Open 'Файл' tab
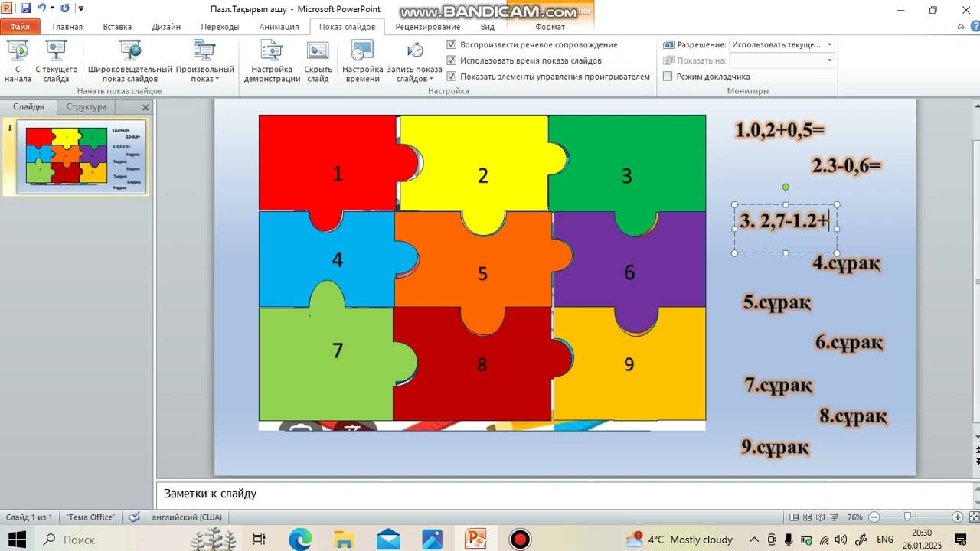The image size is (980, 551). [x=20, y=27]
